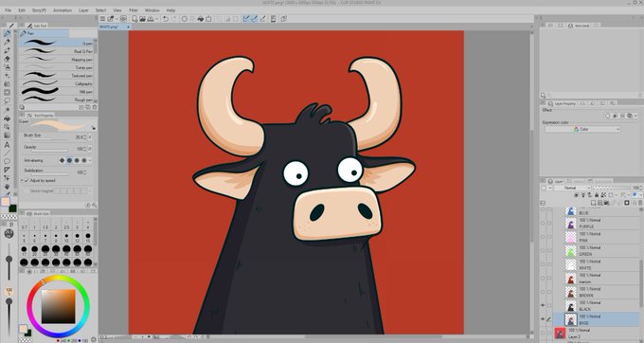The height and width of the screenshot is (343, 644).
Task: Click the Redo arrow in command bar
Action: tap(173, 19)
